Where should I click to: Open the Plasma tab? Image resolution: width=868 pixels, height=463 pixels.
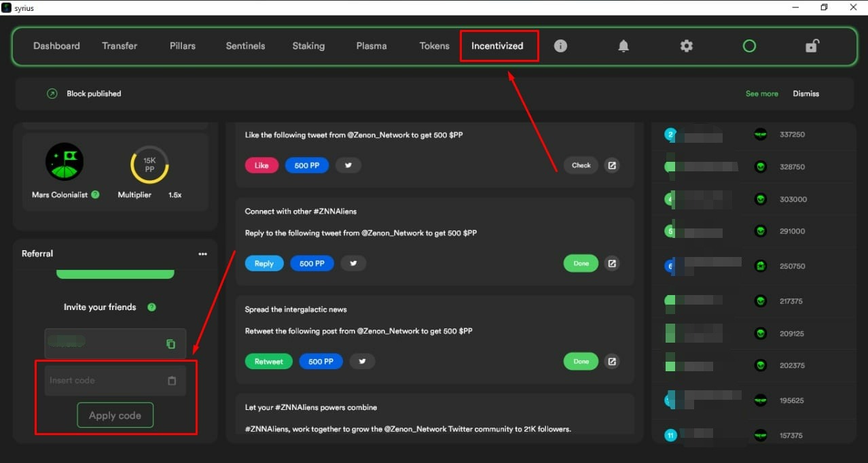click(372, 46)
